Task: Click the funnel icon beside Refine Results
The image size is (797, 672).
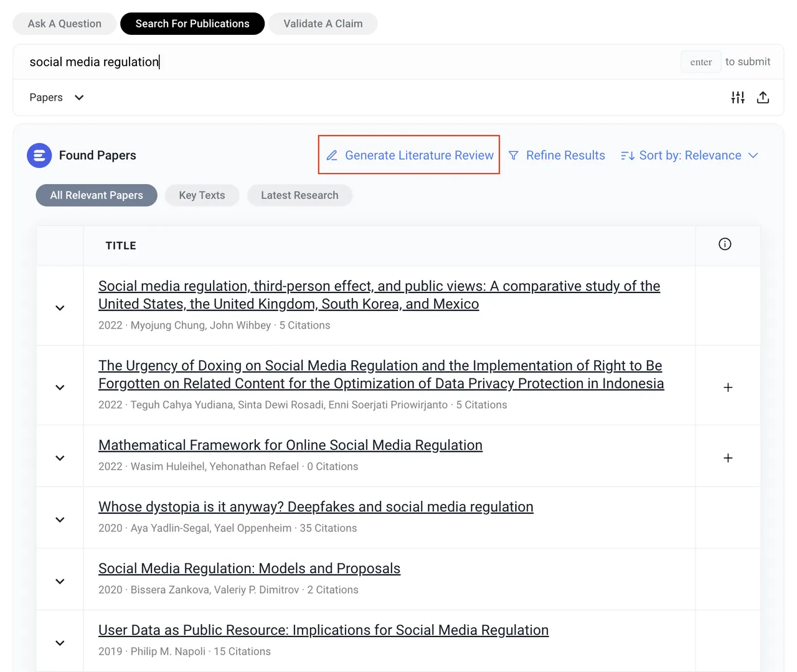Action: pyautogui.click(x=514, y=156)
